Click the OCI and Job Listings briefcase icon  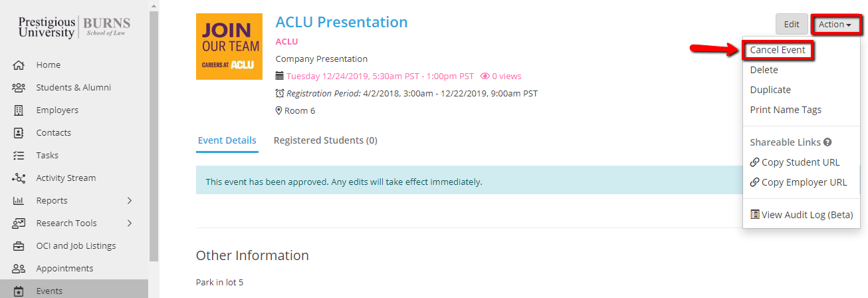tap(19, 246)
